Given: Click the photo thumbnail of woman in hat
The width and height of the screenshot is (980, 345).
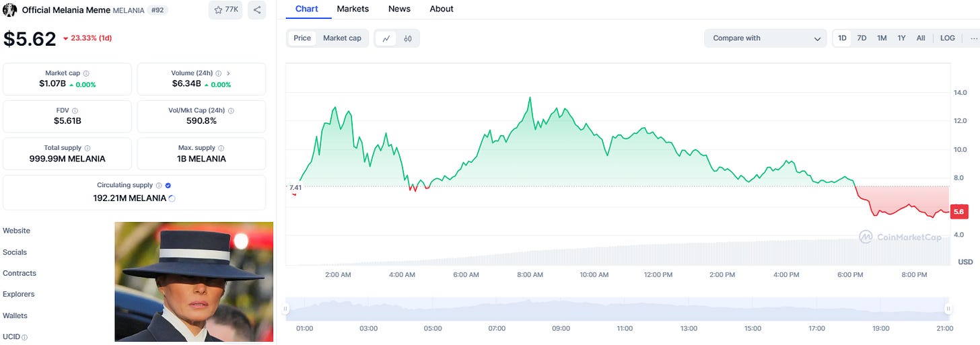Looking at the screenshot, I should (x=194, y=282).
